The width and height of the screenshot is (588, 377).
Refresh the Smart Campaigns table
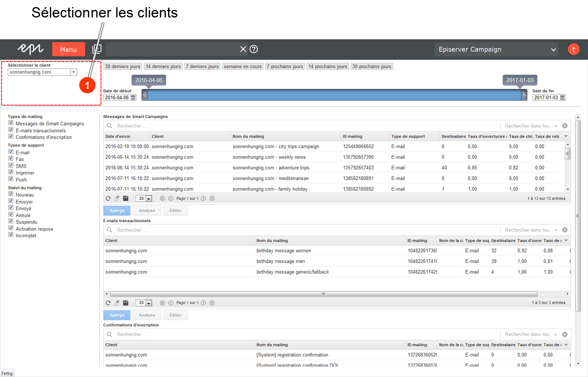[108, 198]
